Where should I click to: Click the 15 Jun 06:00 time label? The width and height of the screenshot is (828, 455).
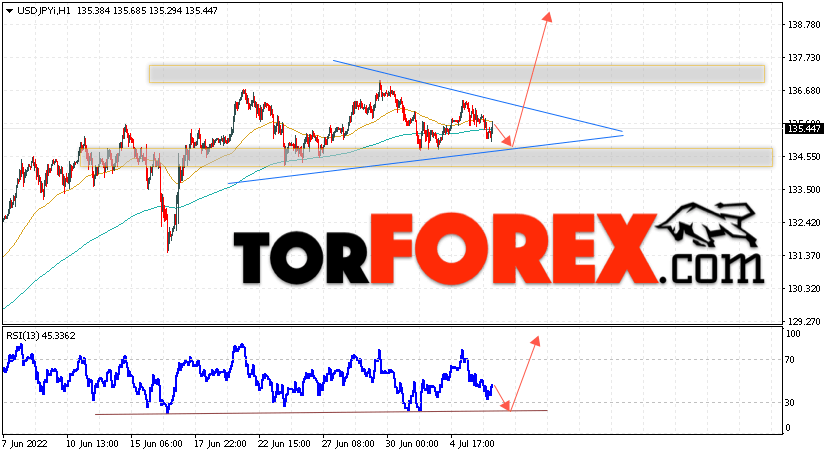coord(156,443)
